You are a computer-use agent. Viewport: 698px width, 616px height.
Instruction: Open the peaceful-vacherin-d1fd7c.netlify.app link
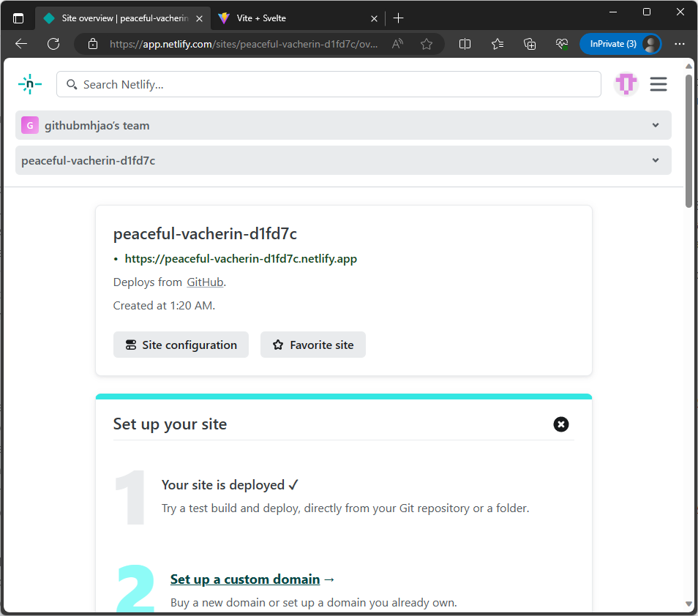(x=241, y=258)
